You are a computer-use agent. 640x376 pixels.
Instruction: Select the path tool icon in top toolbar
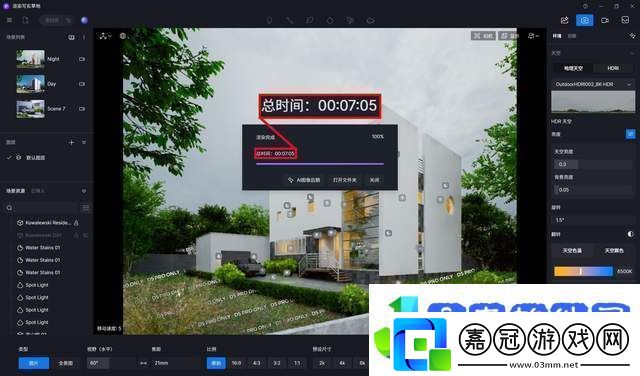289,20
